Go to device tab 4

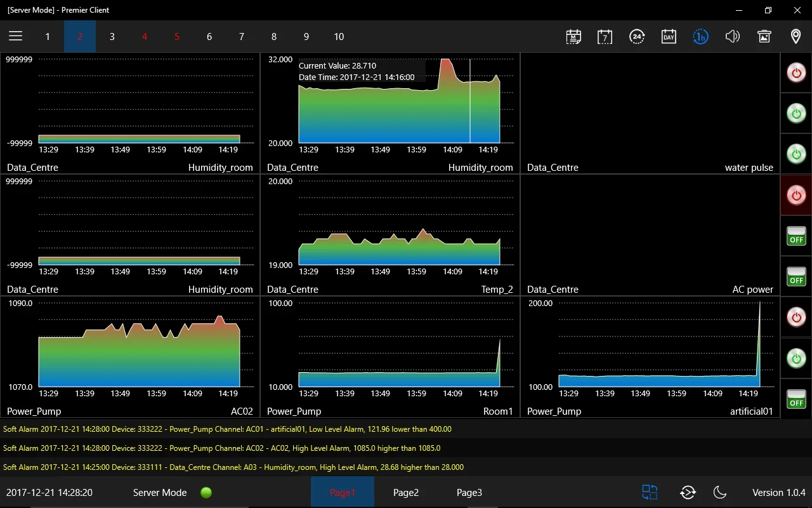pyautogui.click(x=145, y=36)
